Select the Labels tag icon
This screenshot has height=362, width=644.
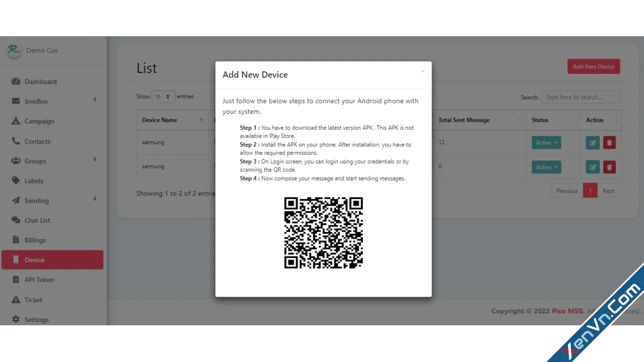point(16,180)
